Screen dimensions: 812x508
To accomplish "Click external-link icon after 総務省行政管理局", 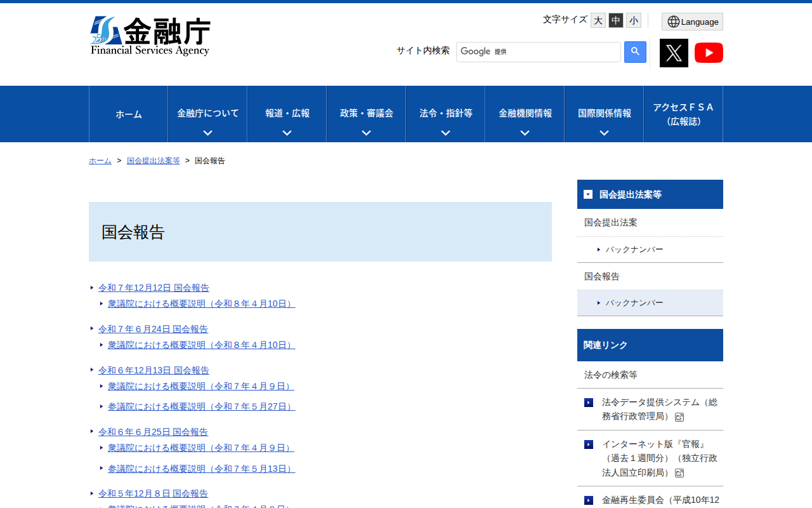I will click(679, 417).
